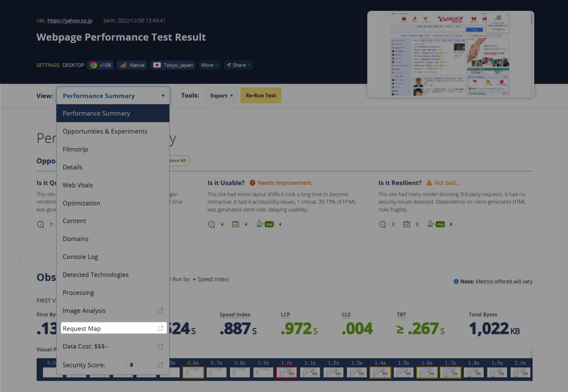Open the Content view entry

[x=113, y=221]
